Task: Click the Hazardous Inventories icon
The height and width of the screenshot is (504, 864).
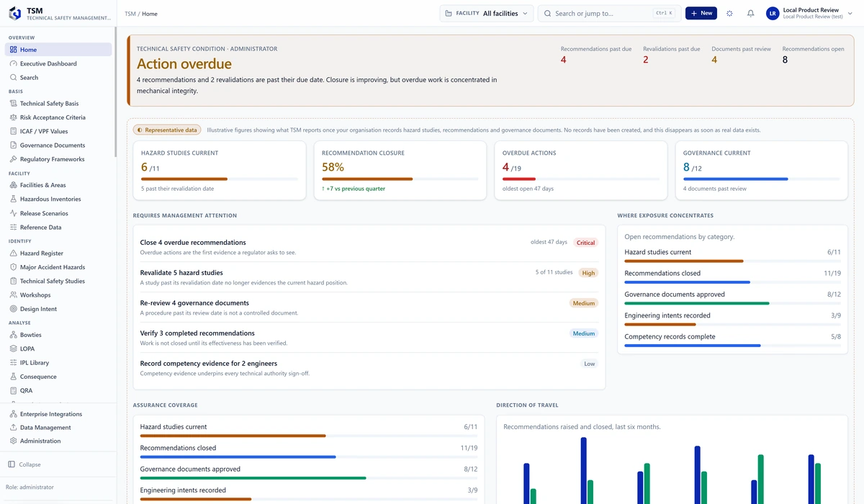Action: coord(13,199)
